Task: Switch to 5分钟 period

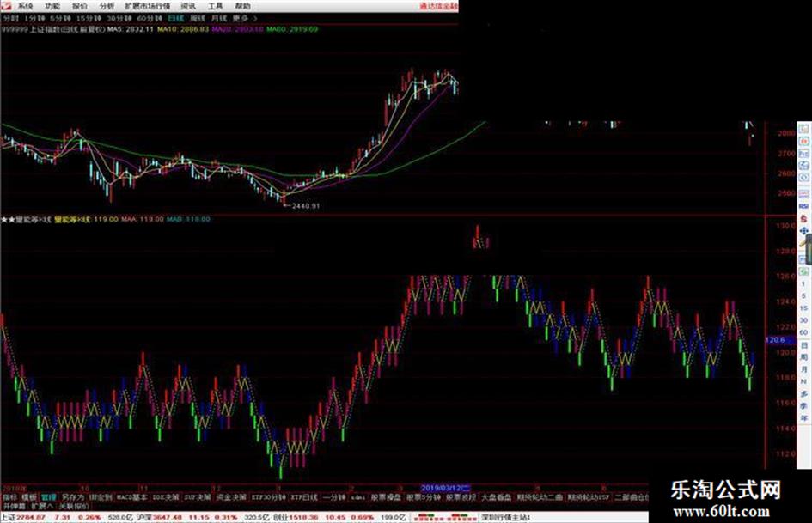Action: [x=60, y=19]
